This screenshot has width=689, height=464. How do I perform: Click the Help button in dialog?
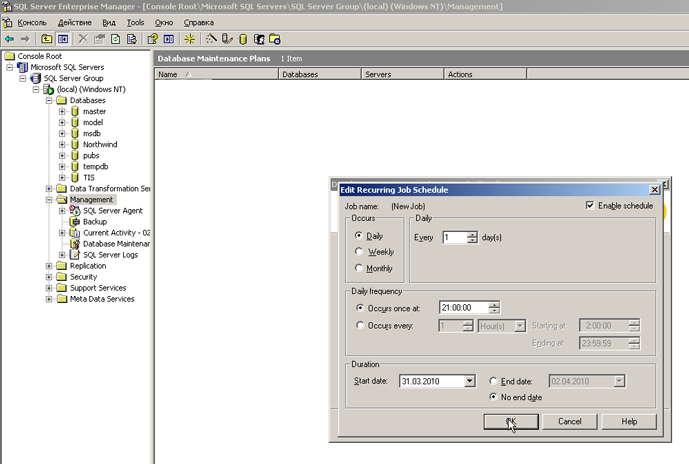point(629,422)
